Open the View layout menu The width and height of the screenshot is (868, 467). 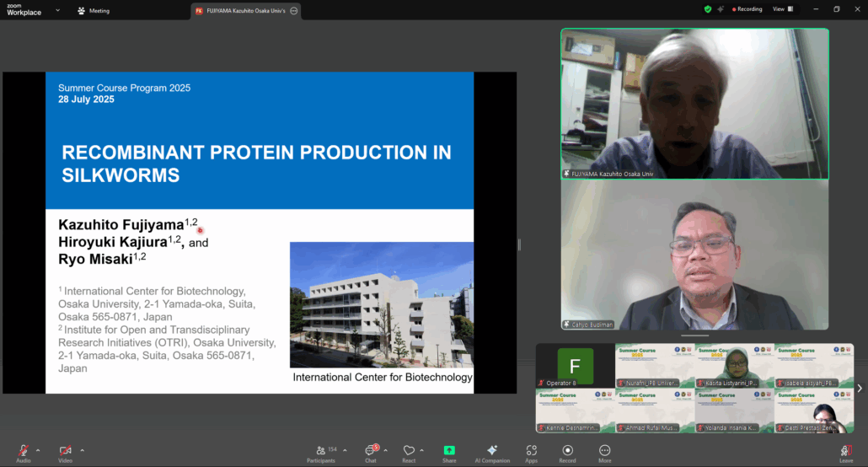(781, 9)
